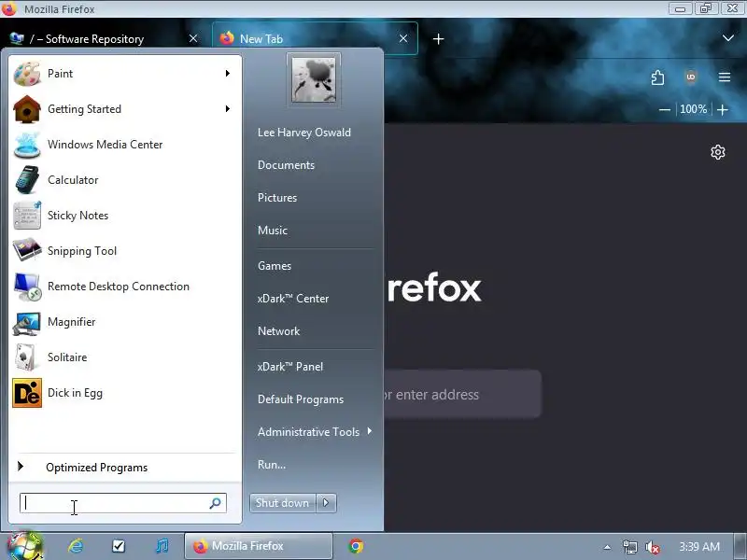Screen dimensions: 747x560
Task: Open the checkmark app on the taskbar
Action: (119, 546)
